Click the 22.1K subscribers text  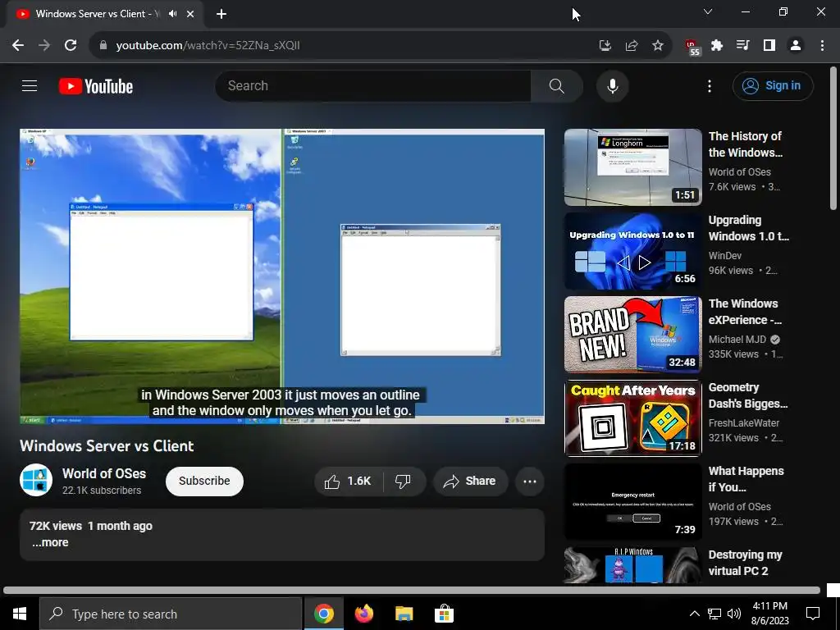(102, 491)
